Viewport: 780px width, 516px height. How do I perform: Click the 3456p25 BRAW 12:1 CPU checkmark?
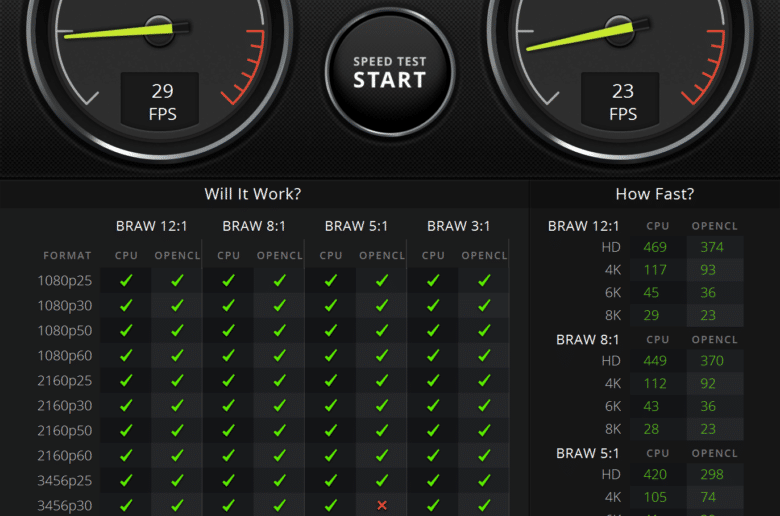126,481
